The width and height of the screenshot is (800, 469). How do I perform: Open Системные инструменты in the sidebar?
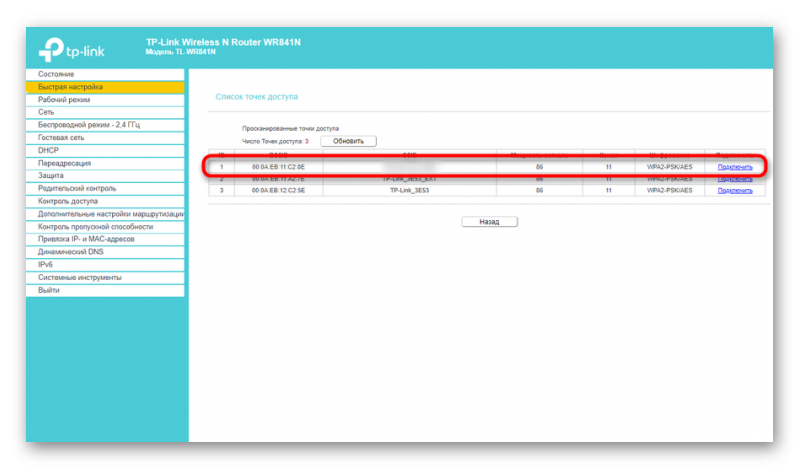pyautogui.click(x=105, y=278)
